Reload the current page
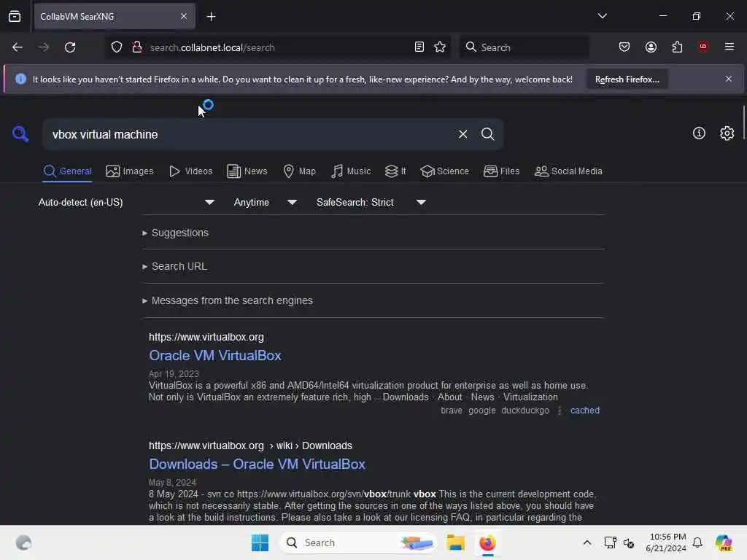This screenshot has width=747, height=560. pyautogui.click(x=70, y=47)
